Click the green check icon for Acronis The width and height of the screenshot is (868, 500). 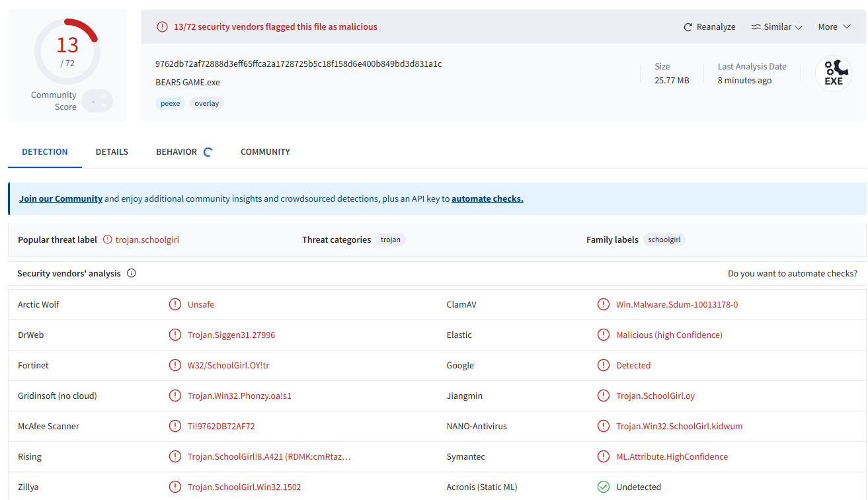[603, 487]
